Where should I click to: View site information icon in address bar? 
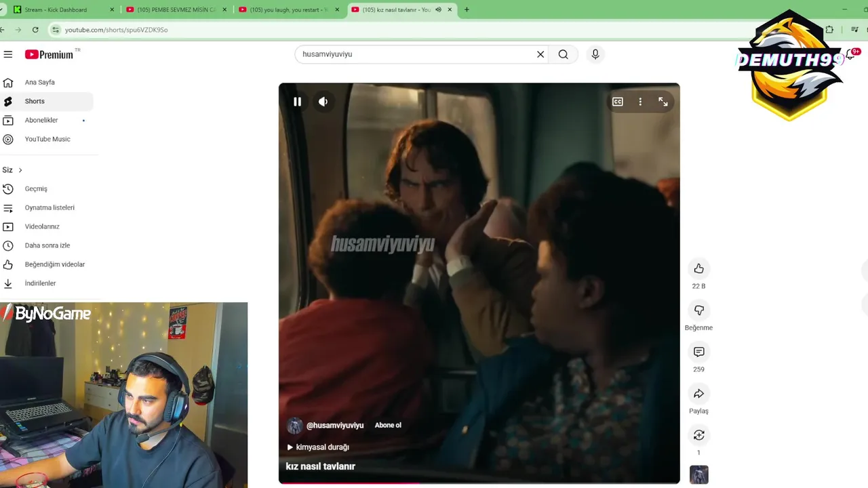56,30
